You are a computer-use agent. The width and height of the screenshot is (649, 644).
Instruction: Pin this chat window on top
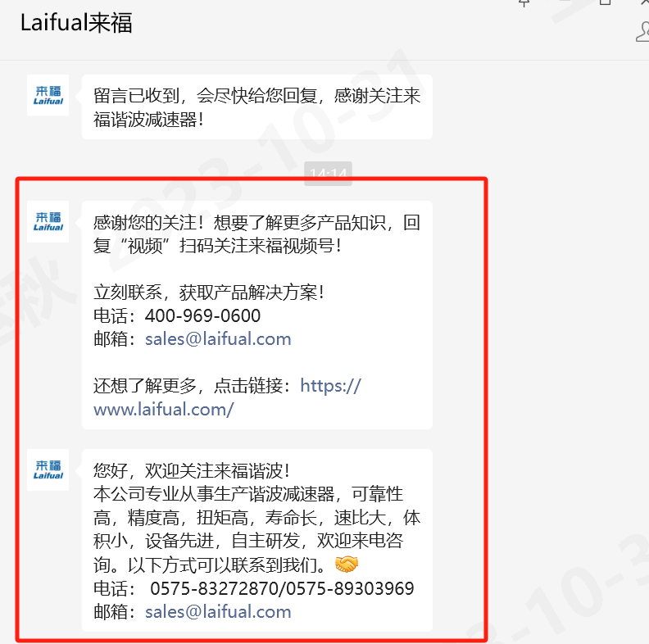point(524,3)
